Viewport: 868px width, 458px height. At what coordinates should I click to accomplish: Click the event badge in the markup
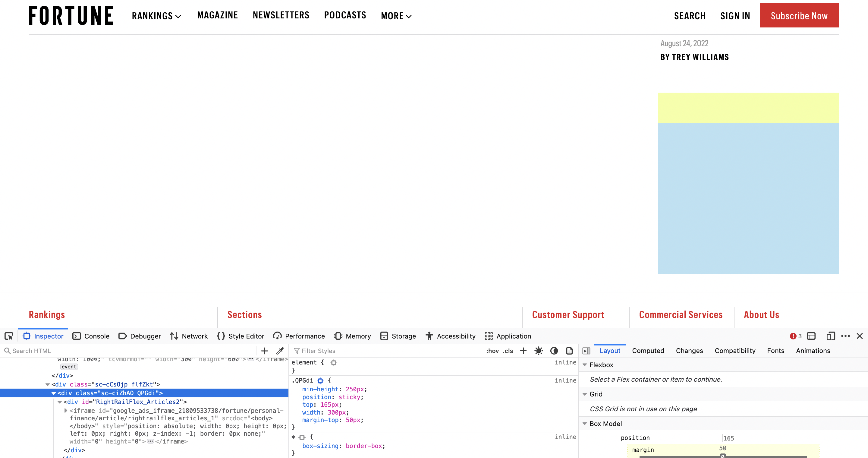[x=69, y=367]
